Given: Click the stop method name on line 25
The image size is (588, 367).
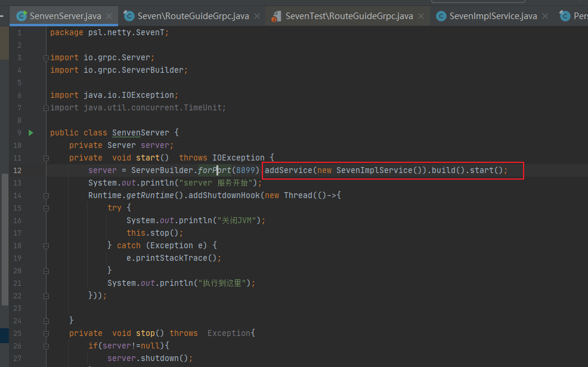Looking at the screenshot, I should (x=145, y=333).
